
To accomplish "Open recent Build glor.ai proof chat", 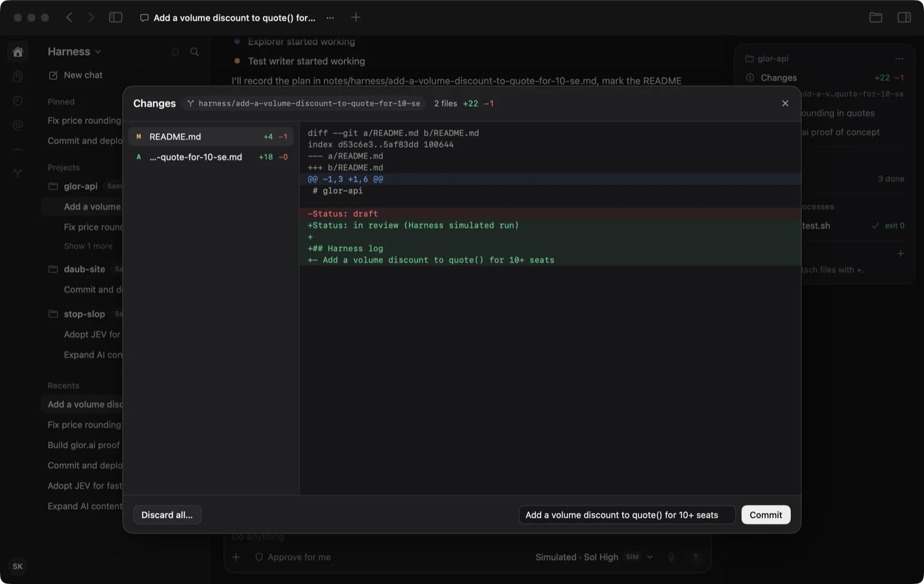I will [x=84, y=445].
